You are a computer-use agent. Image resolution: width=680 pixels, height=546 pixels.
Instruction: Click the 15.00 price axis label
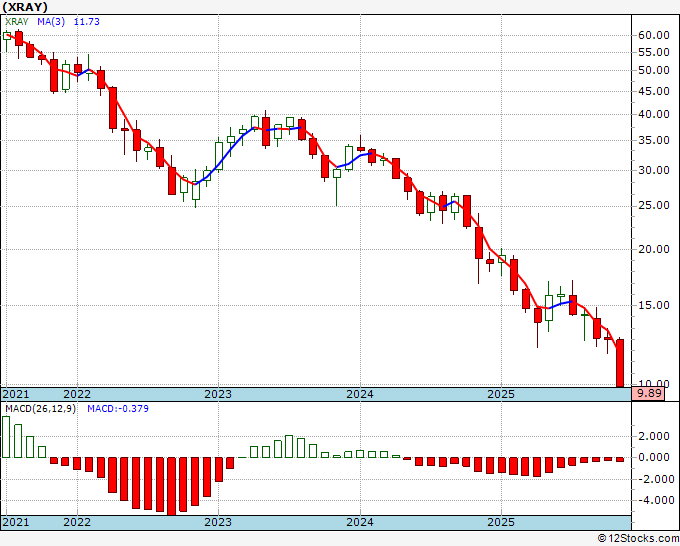(x=654, y=305)
